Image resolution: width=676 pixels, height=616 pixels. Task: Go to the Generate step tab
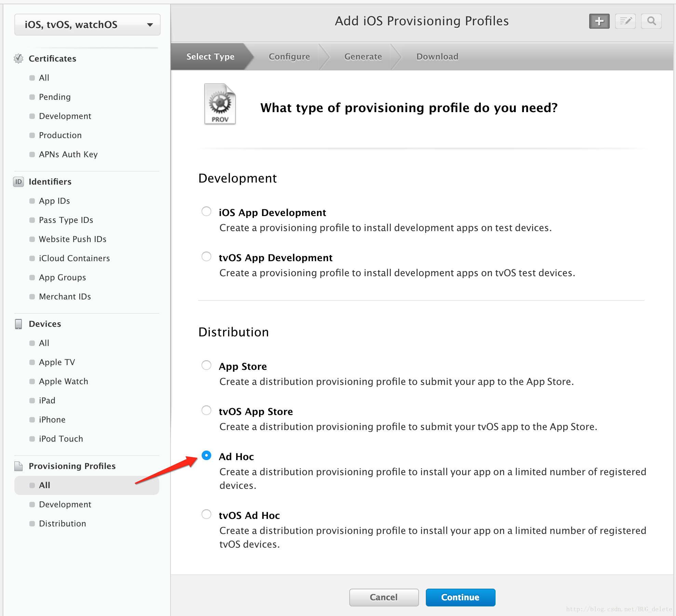click(363, 56)
